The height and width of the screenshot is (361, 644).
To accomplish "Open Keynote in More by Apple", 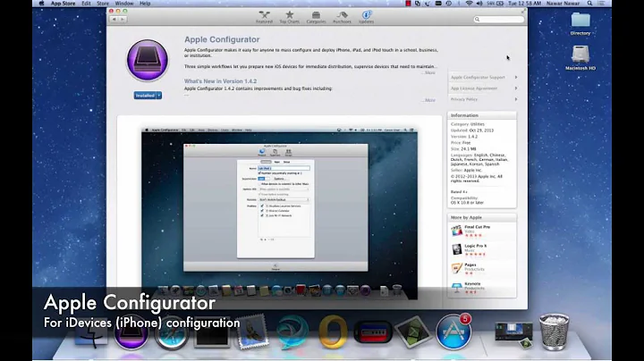I will coord(472,283).
